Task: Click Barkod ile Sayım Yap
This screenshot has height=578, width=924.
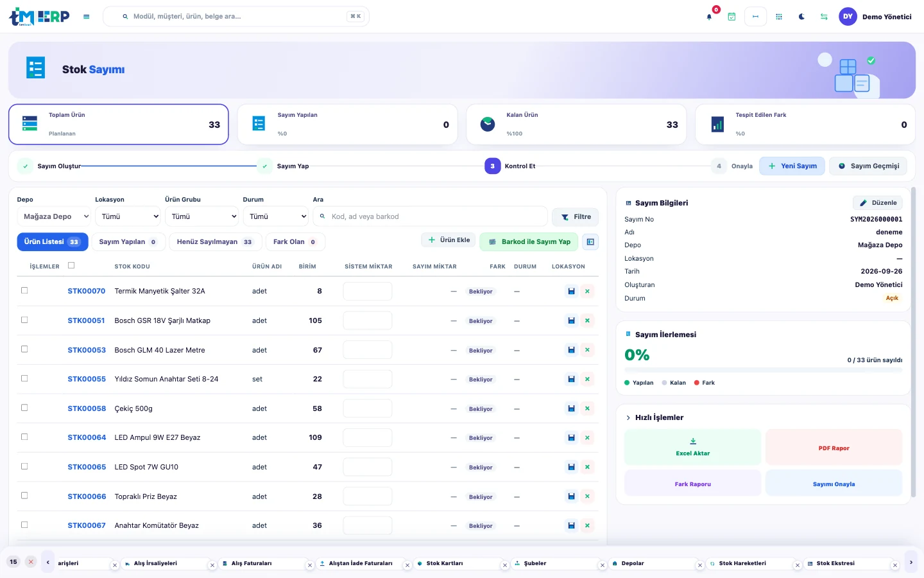Action: (x=529, y=242)
